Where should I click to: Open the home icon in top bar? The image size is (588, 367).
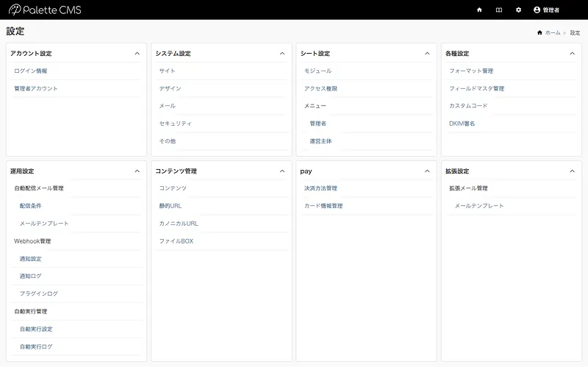[x=479, y=10]
